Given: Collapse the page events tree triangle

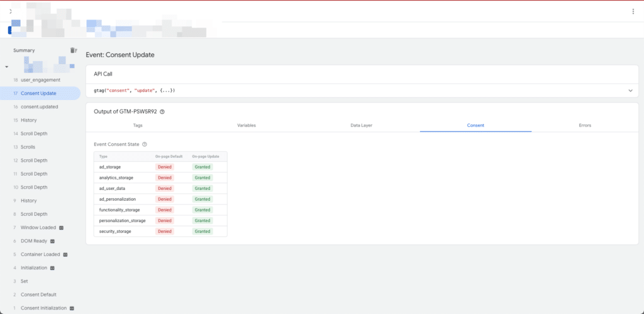Looking at the screenshot, I should tap(6, 67).
